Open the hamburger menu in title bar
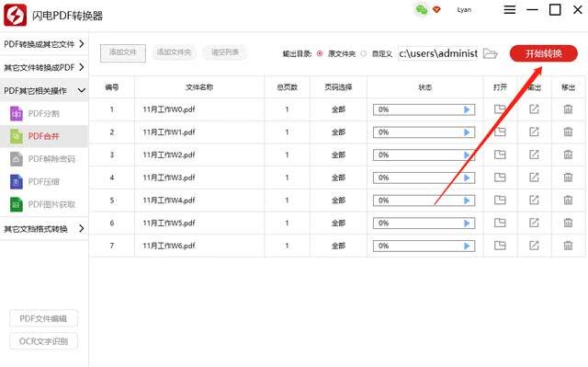 (509, 9)
